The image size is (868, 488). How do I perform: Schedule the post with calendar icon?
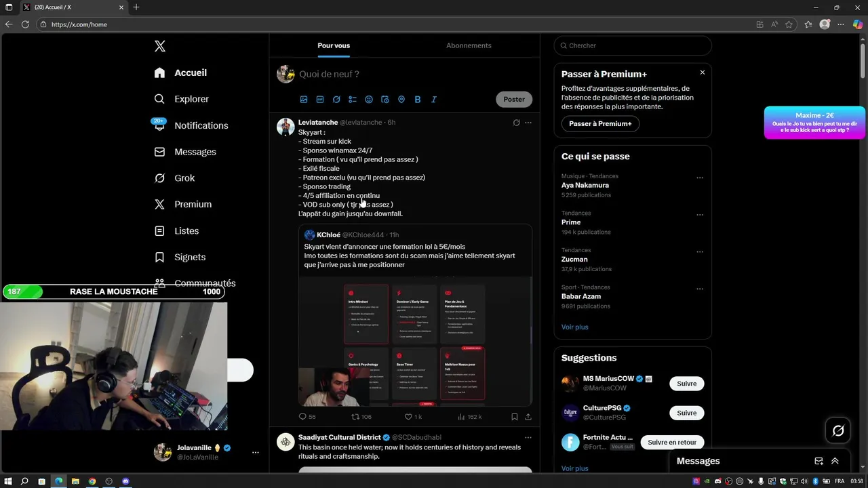tap(385, 100)
